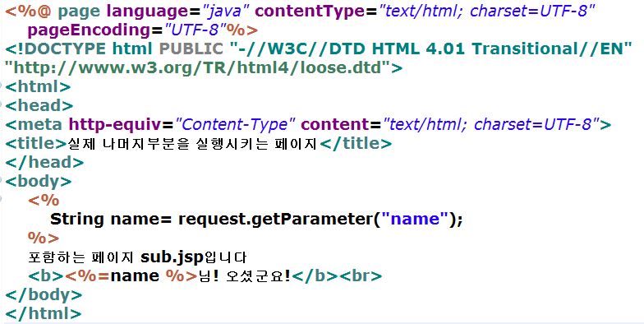Screen dimensions: 644x324
Task: Select the "name" string literal parameter
Action: [x=414, y=219]
